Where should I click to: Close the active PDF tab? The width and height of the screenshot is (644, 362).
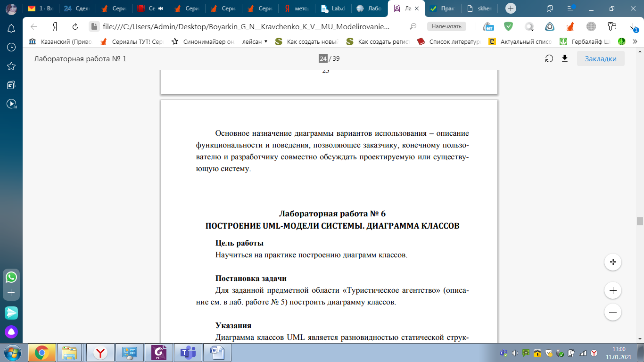[x=416, y=8]
